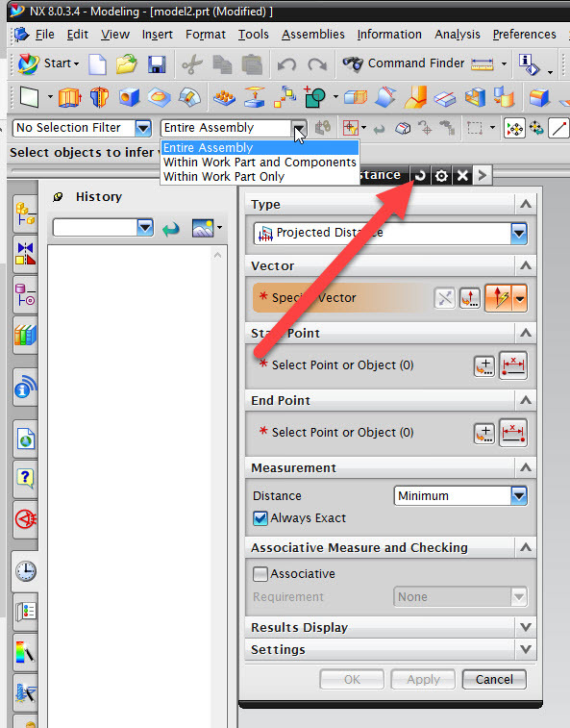570x728 pixels.
Task: Open the Part Navigator sidebar tab
Action: click(26, 295)
